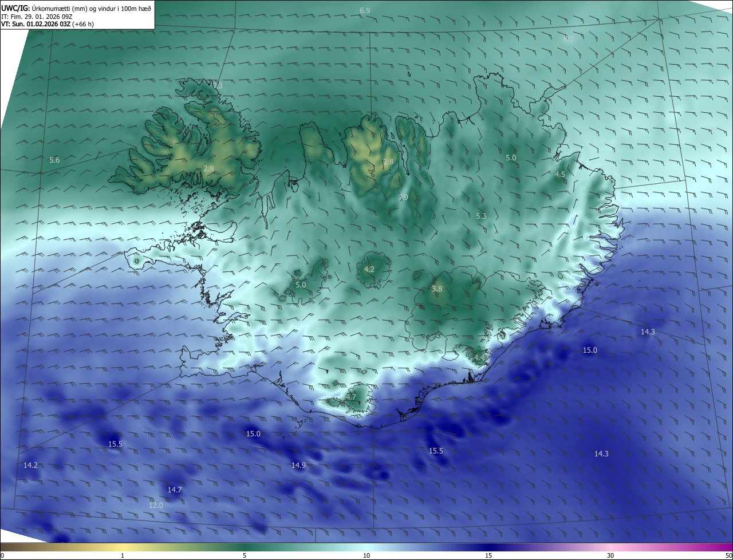Pick the dark navy segment above the 15 tick

pos(488,547)
